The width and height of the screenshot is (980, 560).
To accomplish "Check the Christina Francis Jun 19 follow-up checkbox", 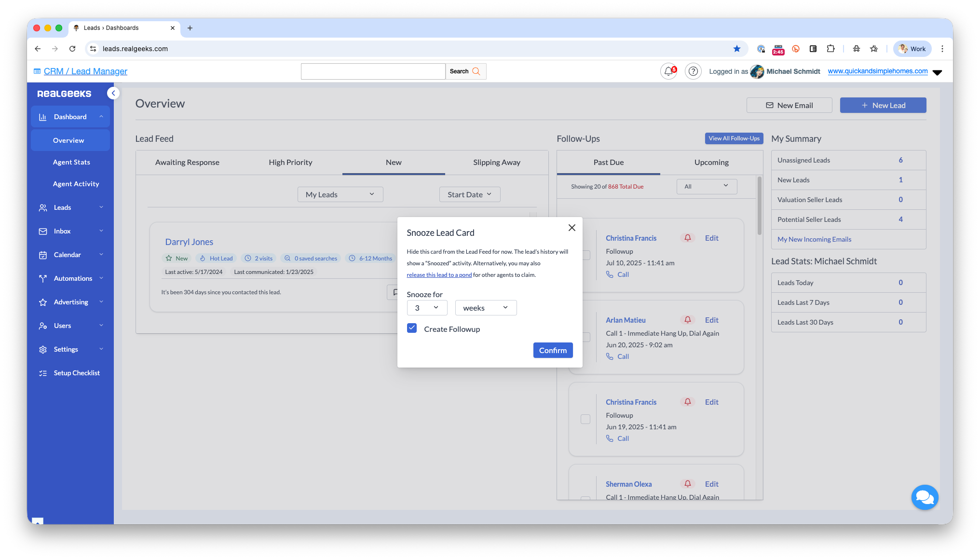I will [x=585, y=419].
